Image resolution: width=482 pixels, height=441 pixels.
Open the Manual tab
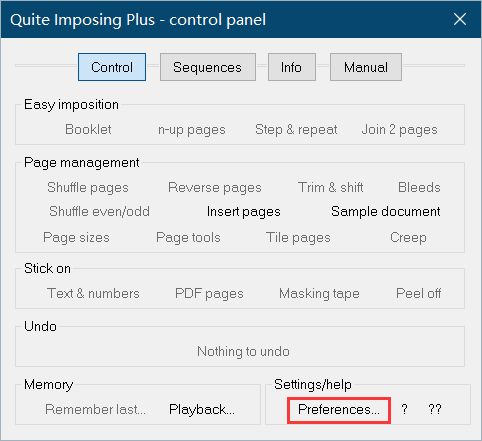click(366, 67)
